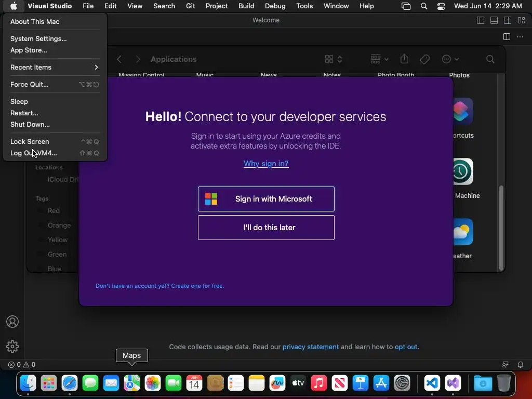This screenshot has height=399, width=532.
Task: Choose Restart from Apple menu
Action: 55,113
